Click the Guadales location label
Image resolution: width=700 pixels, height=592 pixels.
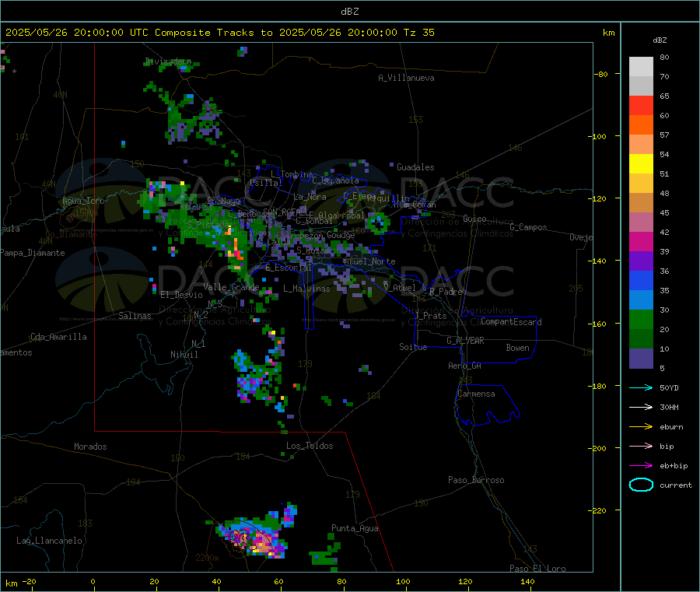click(415, 167)
